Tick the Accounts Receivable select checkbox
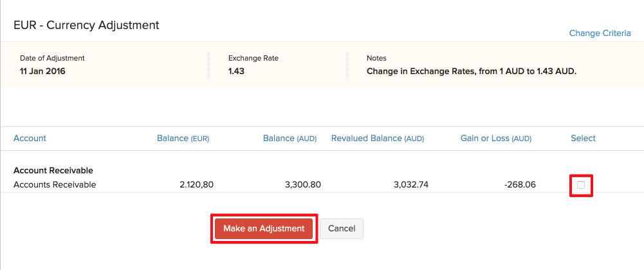Viewport: 644px width, 270px height. 581,186
